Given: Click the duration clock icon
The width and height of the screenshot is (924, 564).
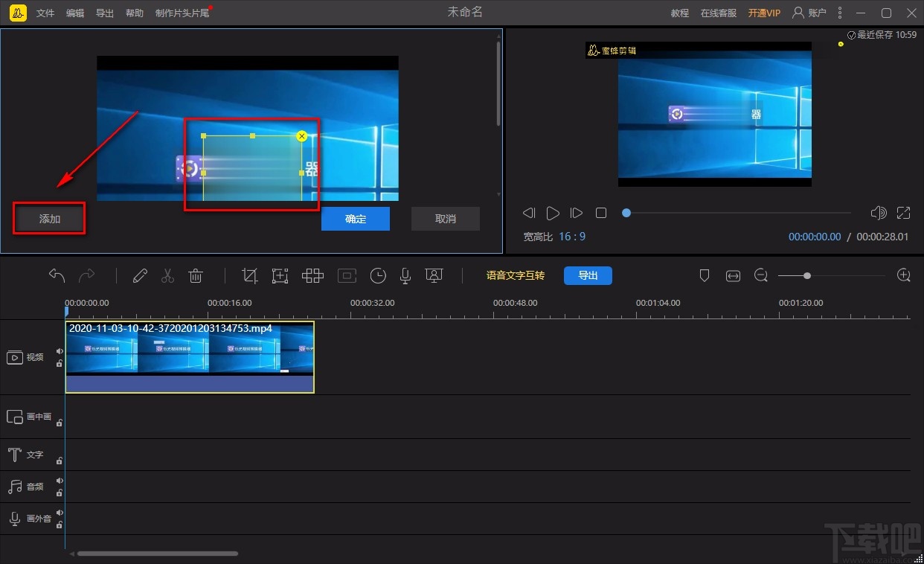Looking at the screenshot, I should pyautogui.click(x=378, y=276).
